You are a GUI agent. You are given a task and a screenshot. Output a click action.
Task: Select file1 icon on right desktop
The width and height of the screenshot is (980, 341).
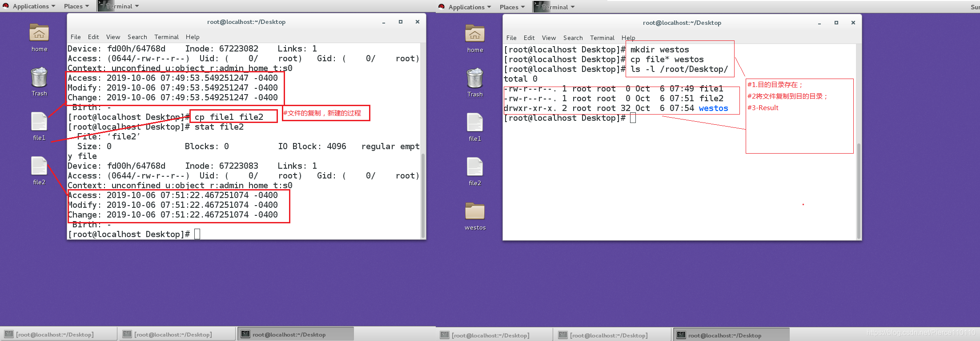[475, 123]
